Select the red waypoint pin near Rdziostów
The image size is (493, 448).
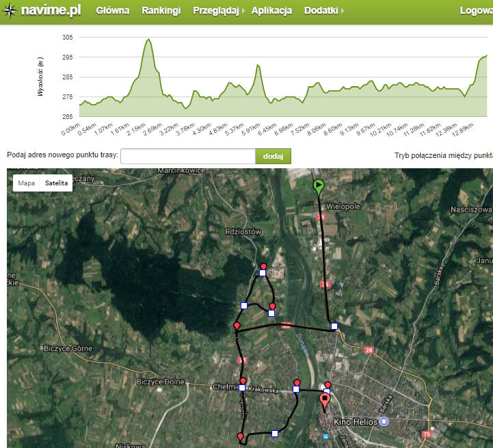tap(263, 267)
